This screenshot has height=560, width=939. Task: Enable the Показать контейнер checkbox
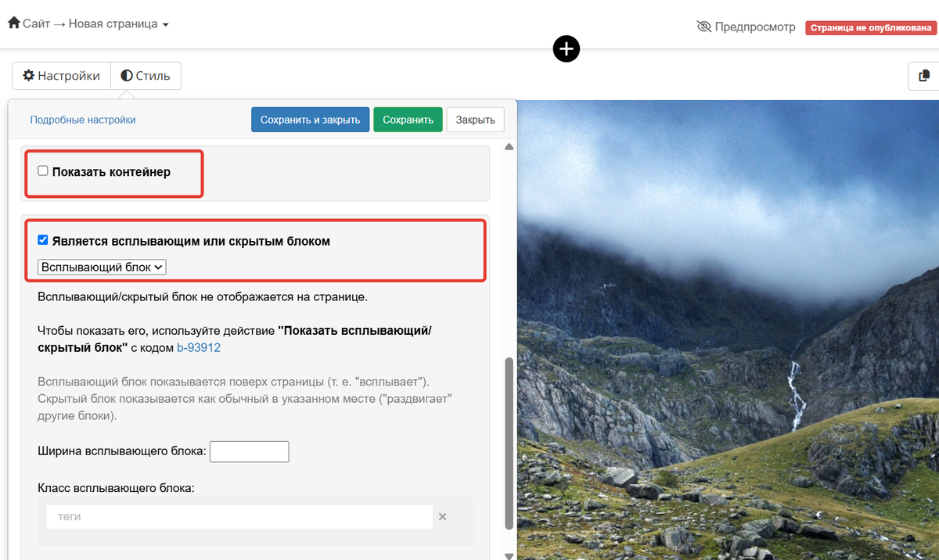coord(43,171)
